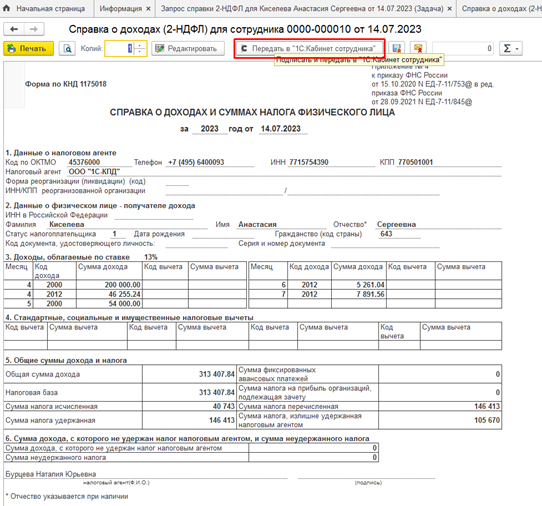The width and height of the screenshot is (542, 506).
Task: Select the ИНН value 7715754390
Action: (x=309, y=162)
